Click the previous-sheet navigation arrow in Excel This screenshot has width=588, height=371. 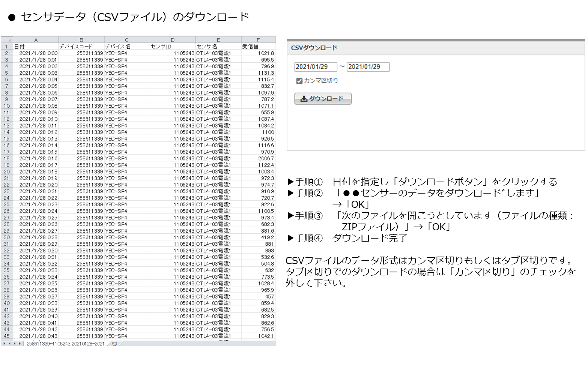coord(9,344)
